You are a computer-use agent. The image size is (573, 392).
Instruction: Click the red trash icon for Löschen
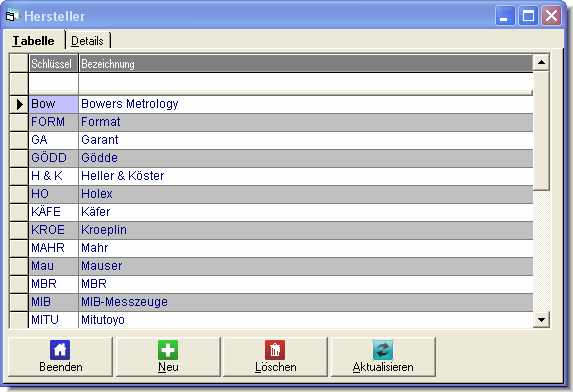point(275,350)
